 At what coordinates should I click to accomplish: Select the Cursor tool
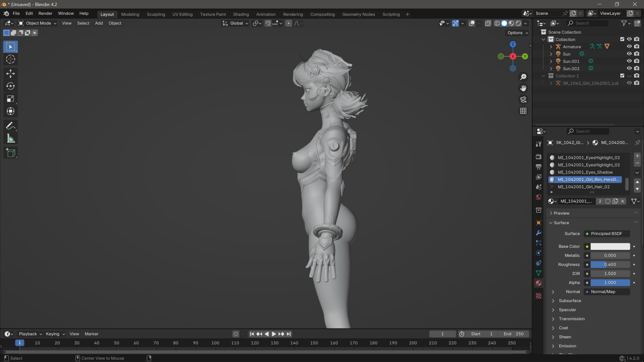coord(10,59)
